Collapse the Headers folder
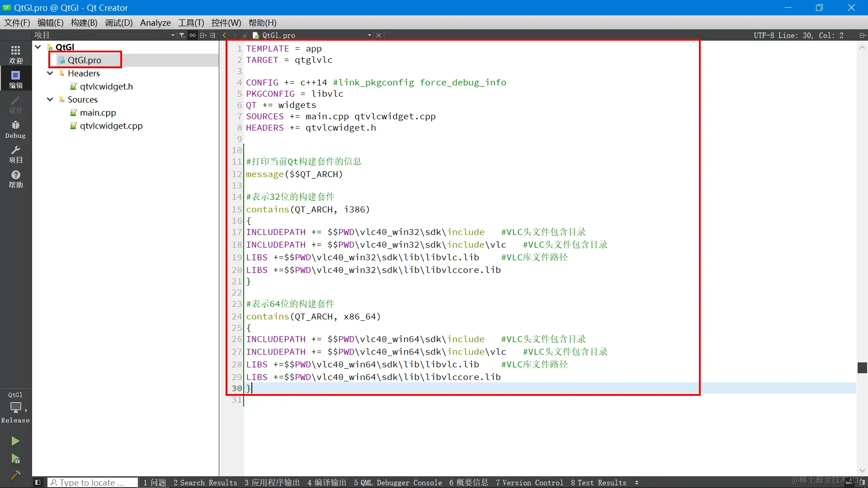Viewport: 868px width, 488px height. pyautogui.click(x=50, y=73)
